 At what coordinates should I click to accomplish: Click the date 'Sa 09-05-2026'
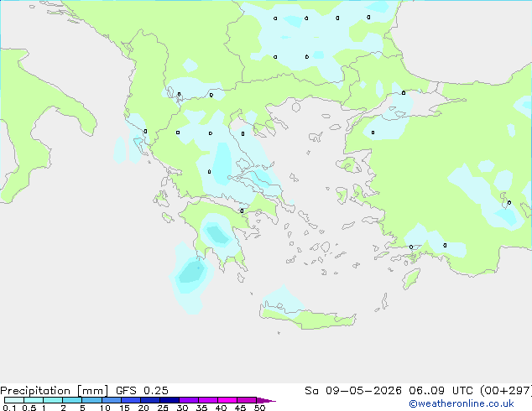click(x=353, y=391)
